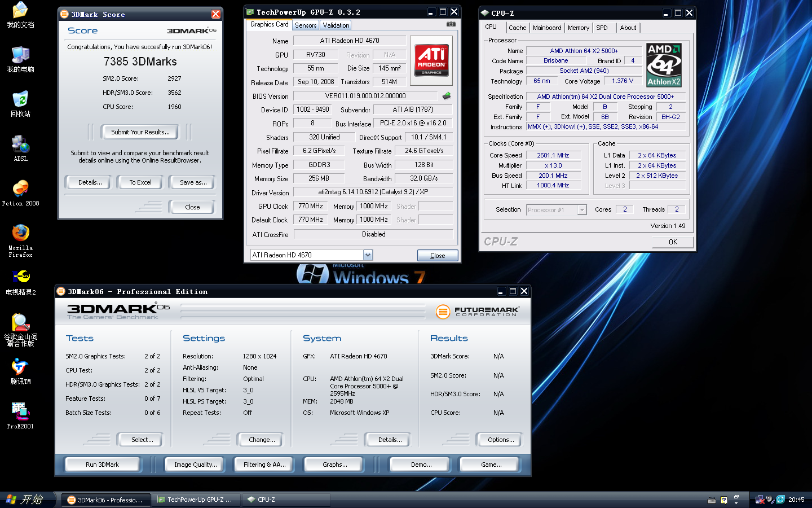Click the GPU Name field ATI Radeon HD 4670
812x508 pixels.
[x=350, y=41]
